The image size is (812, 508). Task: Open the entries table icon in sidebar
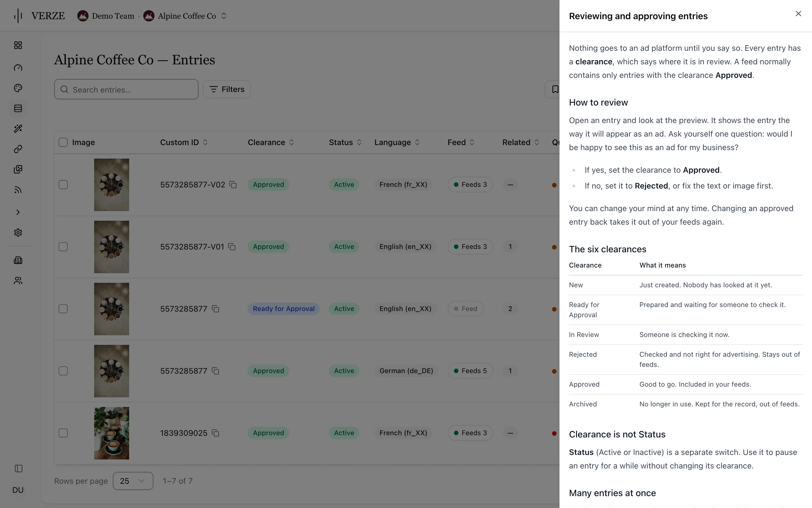point(18,109)
